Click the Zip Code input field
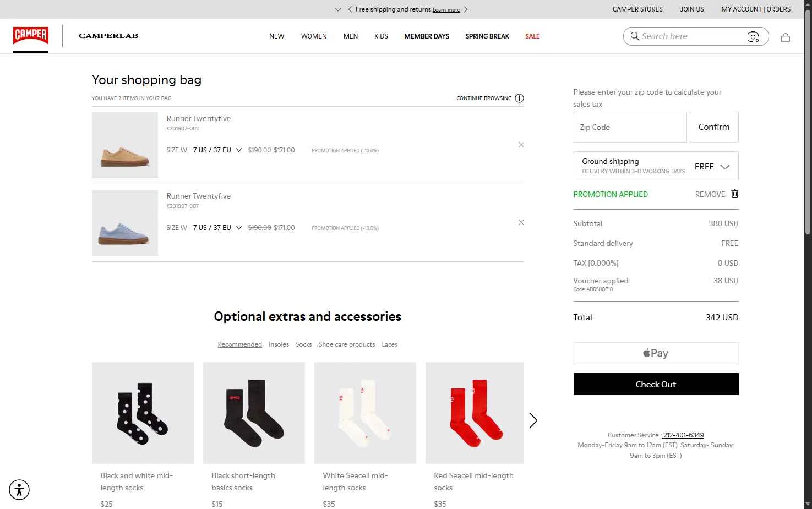 630,127
